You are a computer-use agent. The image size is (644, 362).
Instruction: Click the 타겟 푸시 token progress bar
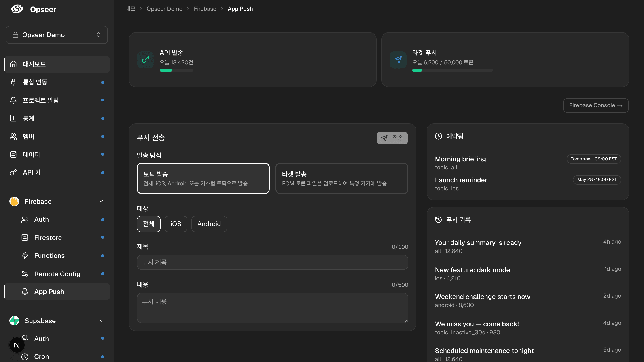pyautogui.click(x=453, y=70)
